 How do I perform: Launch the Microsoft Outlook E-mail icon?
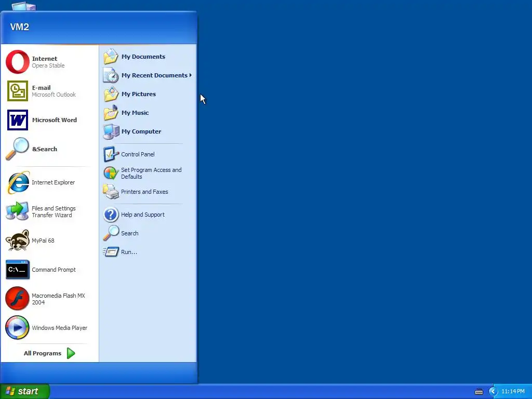pos(17,91)
